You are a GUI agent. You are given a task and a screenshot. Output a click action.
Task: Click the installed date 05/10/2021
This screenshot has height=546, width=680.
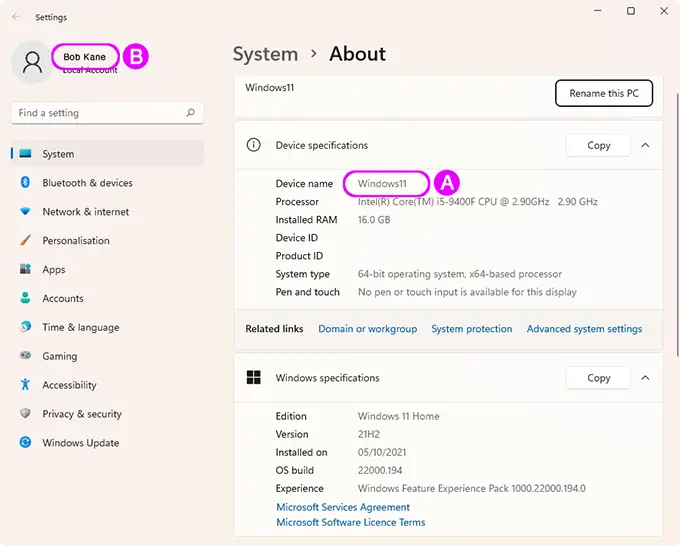(382, 452)
